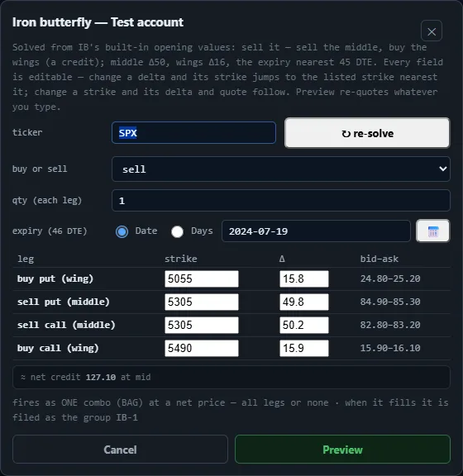Click the expiry (46 DTE) label
Image resolution: width=463 pixels, height=476 pixels.
point(50,231)
